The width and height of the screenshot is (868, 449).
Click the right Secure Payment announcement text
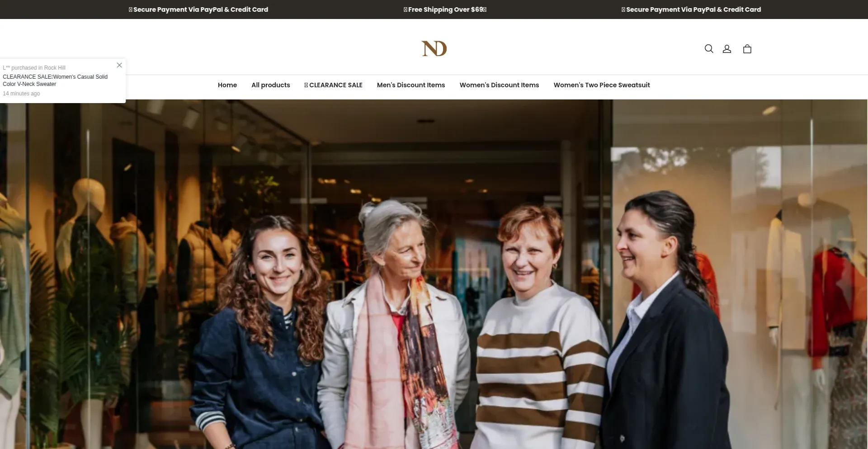coord(691,9)
